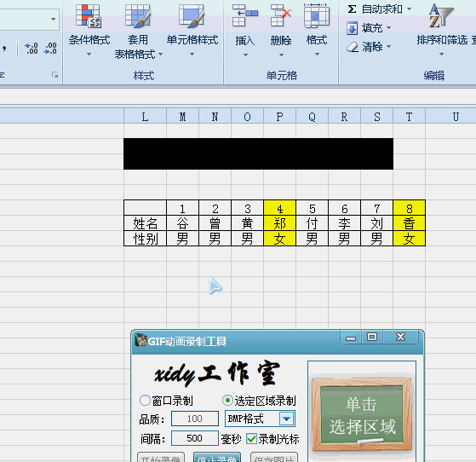
Task: Expand the Delete (删除) dropdown arrow
Action: click(281, 55)
